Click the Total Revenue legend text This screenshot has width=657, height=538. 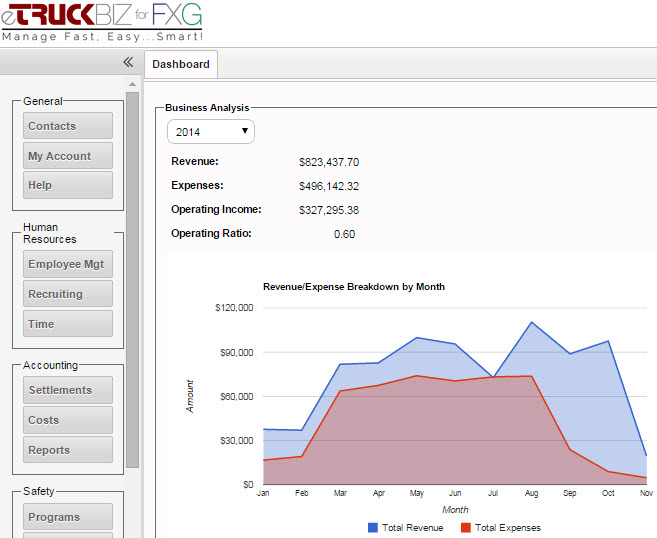[x=413, y=528]
